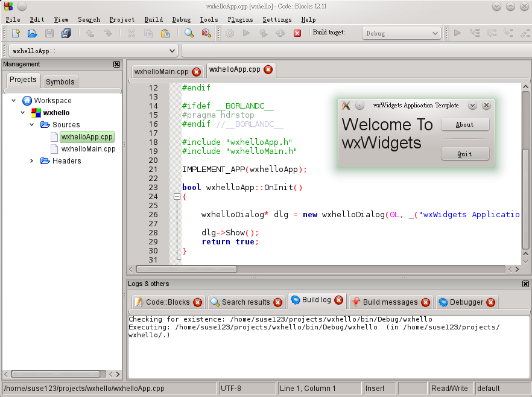Close the wxhelloMain.cpp editor tab
The image size is (532, 397).
pos(196,72)
